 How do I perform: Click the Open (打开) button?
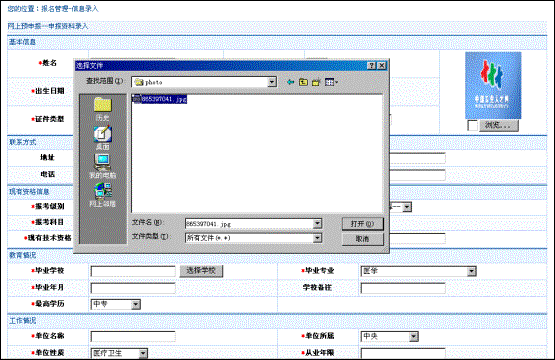tap(362, 224)
